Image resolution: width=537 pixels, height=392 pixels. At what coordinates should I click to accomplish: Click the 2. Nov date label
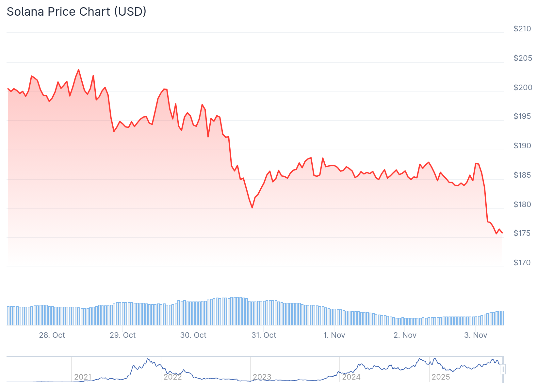(x=405, y=335)
